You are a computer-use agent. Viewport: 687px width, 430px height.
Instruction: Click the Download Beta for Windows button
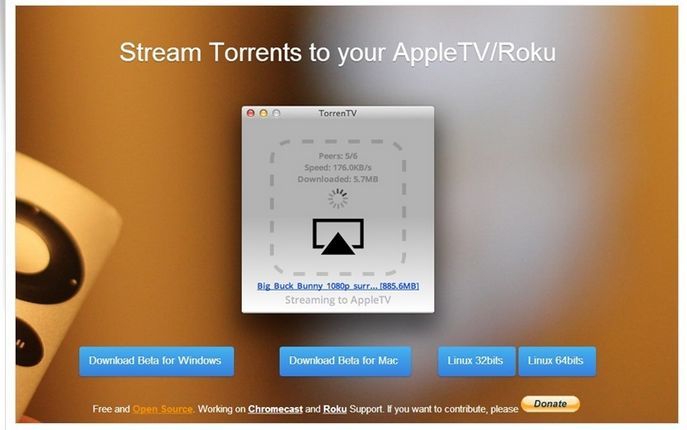pos(156,361)
